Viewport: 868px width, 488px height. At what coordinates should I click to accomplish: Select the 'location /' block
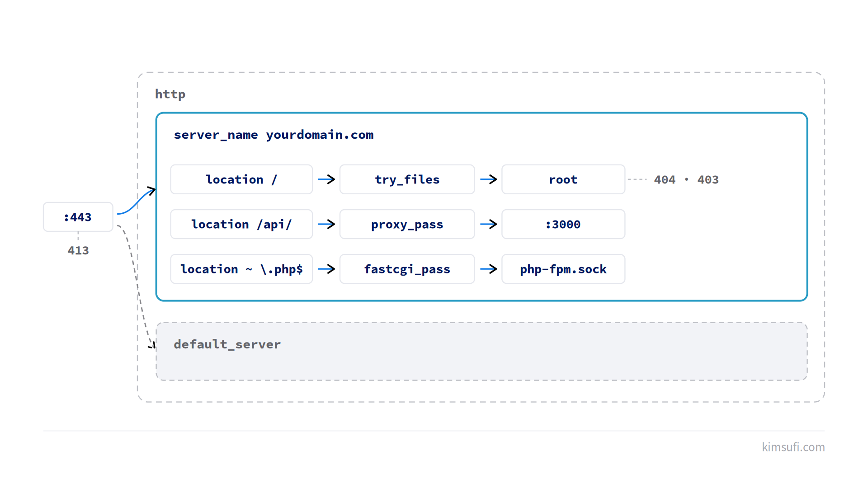coord(241,179)
